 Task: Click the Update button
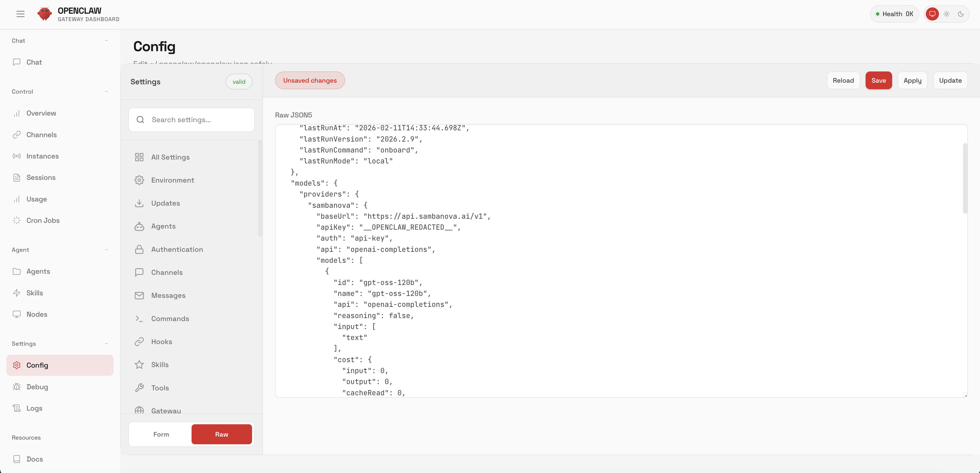[950, 80]
